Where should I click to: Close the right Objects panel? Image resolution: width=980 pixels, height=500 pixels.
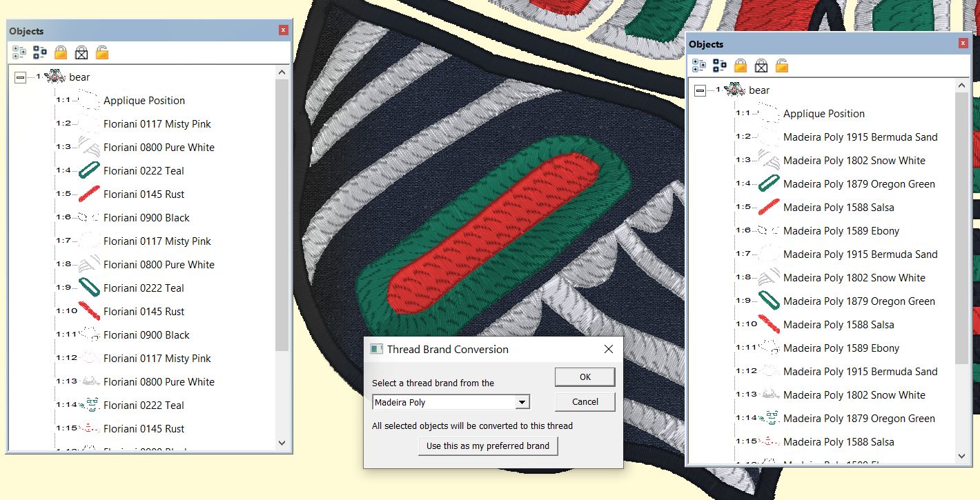tap(963, 43)
